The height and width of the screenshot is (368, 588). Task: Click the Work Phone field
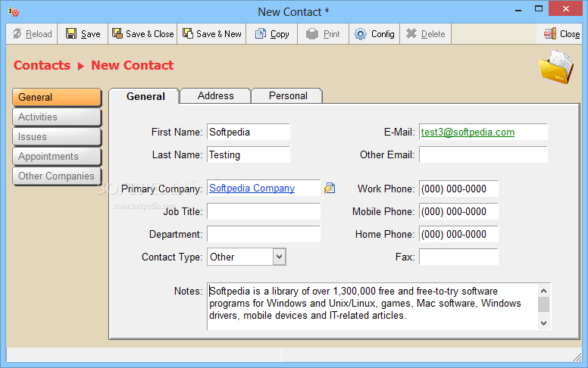point(458,189)
